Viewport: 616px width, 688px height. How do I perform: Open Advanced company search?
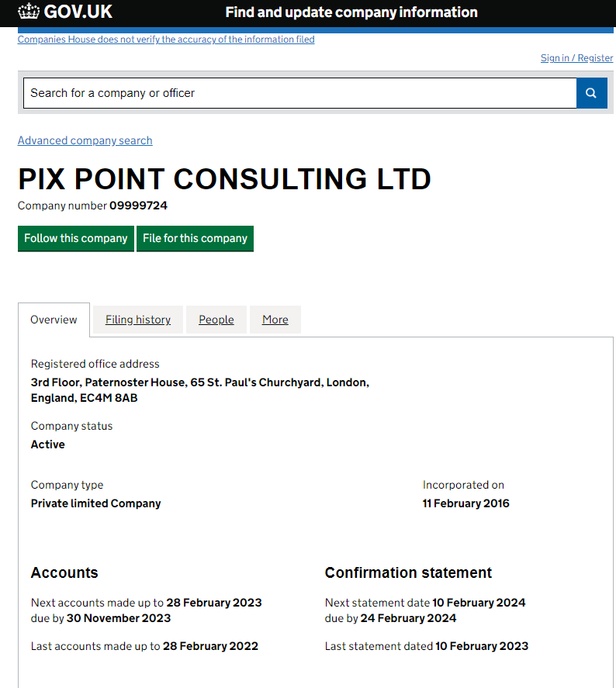(85, 140)
